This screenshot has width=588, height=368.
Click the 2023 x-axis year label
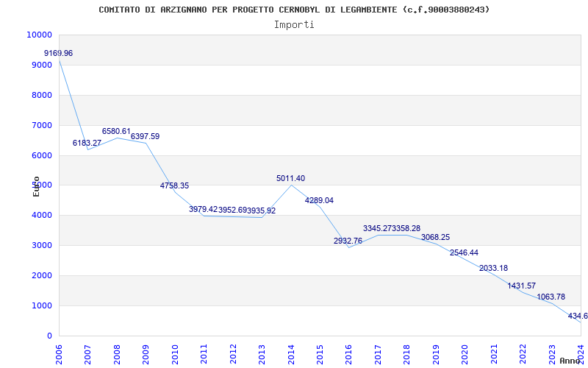tap(552, 354)
